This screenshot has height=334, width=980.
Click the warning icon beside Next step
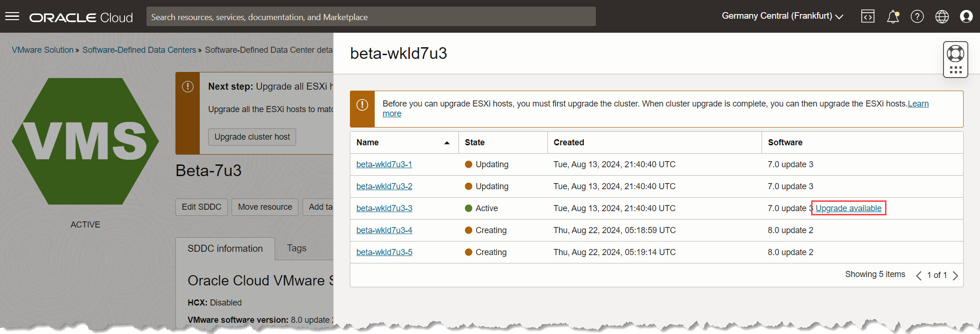click(188, 86)
